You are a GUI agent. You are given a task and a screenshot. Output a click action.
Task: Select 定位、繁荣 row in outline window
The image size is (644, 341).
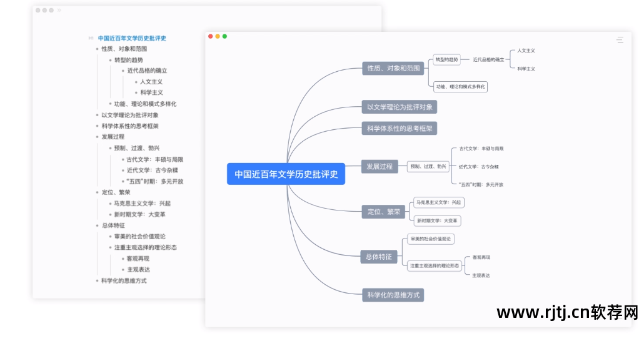(x=116, y=192)
